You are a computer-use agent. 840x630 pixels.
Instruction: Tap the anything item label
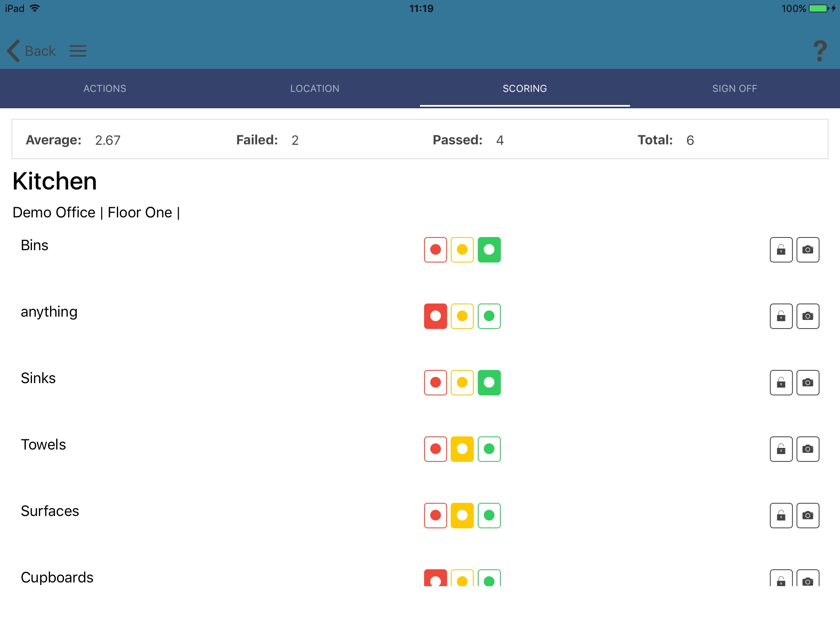[x=49, y=313]
